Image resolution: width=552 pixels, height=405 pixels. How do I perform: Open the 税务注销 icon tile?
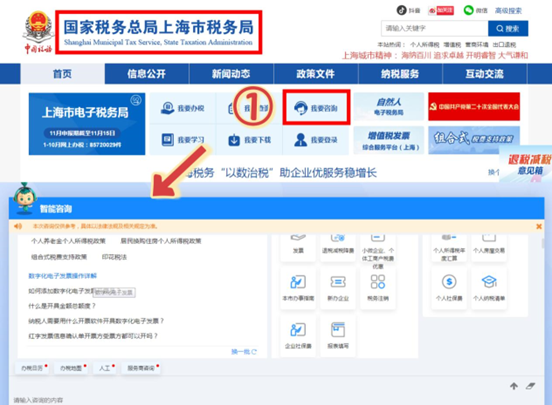pos(378,288)
